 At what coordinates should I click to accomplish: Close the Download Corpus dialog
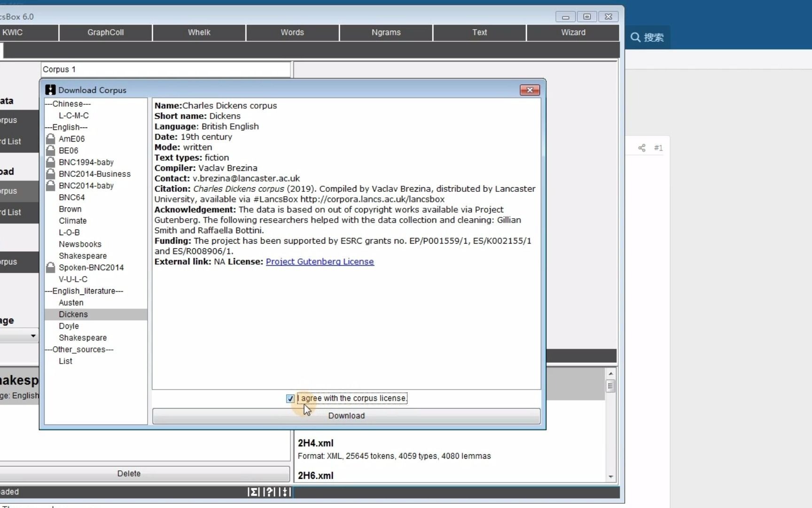(530, 90)
